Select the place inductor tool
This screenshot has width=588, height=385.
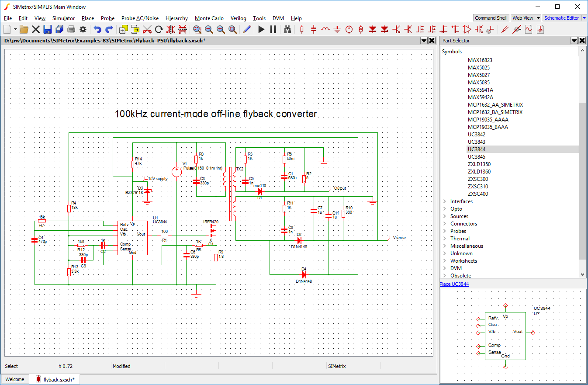point(325,29)
